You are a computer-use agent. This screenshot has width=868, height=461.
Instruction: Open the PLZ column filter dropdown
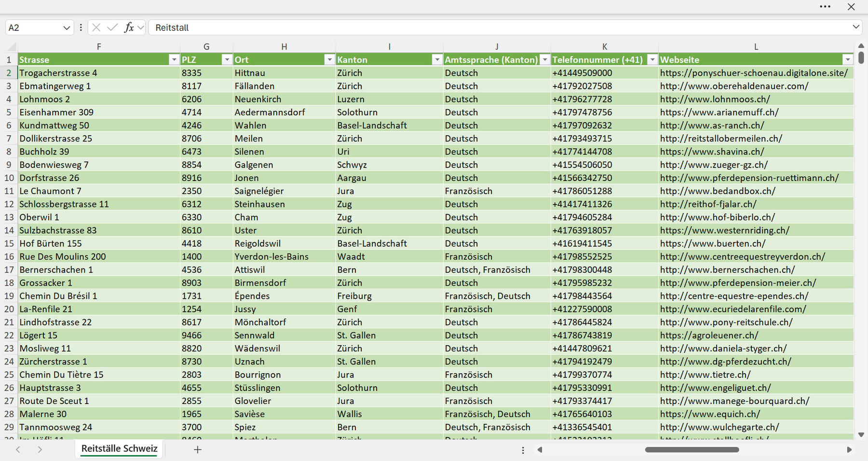(227, 59)
